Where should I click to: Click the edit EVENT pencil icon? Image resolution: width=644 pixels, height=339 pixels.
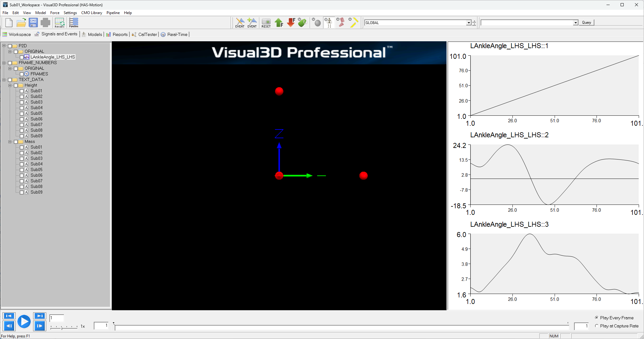click(240, 23)
